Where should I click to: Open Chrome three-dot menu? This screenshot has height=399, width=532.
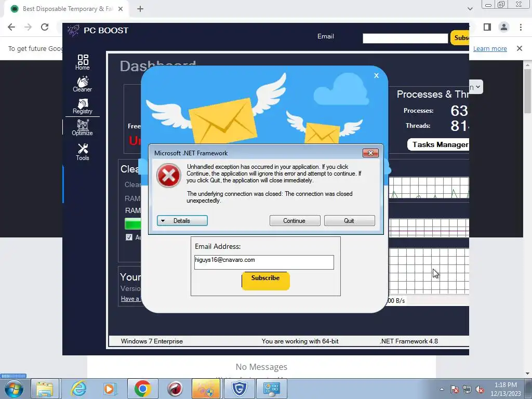coord(521,27)
